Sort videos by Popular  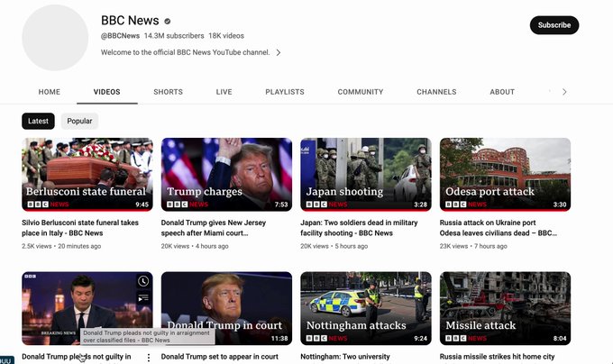(x=79, y=121)
